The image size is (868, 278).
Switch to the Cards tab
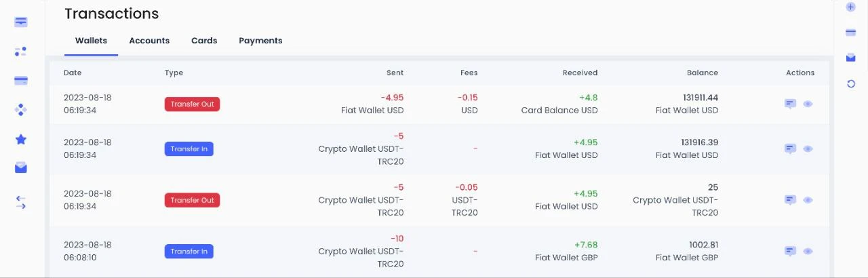pos(204,41)
